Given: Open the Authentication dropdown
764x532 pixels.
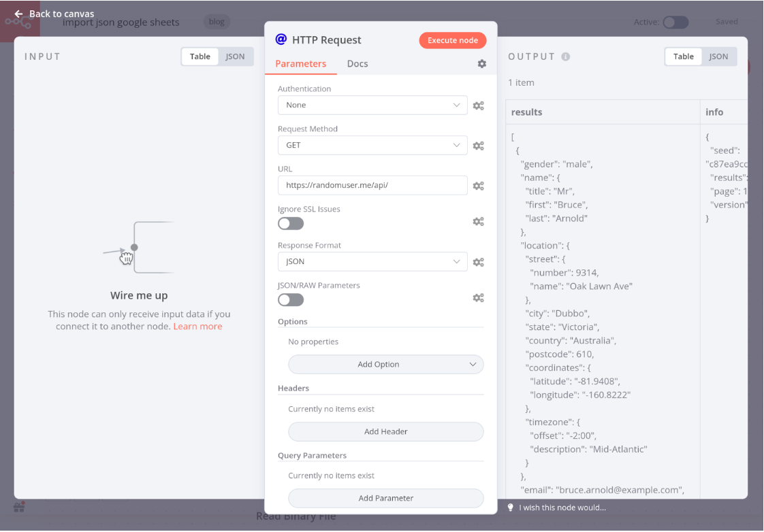Looking at the screenshot, I should pyautogui.click(x=372, y=105).
